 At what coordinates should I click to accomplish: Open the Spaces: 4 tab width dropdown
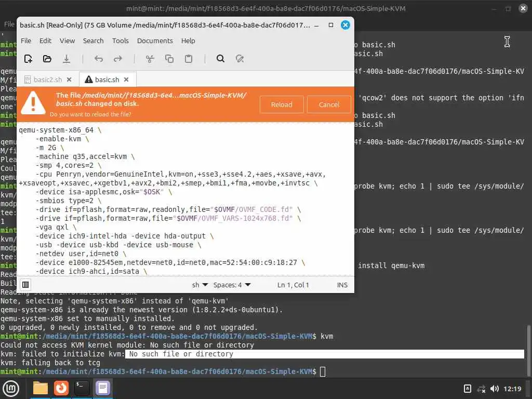pyautogui.click(x=232, y=285)
